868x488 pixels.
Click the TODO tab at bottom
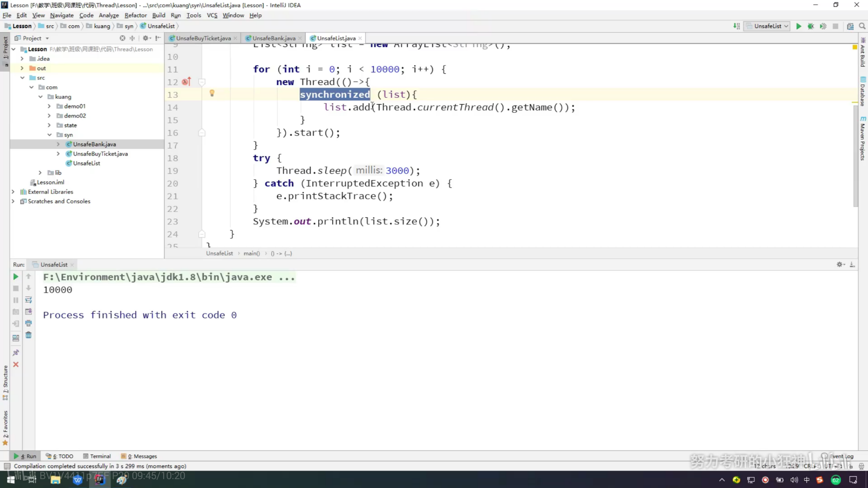point(62,456)
